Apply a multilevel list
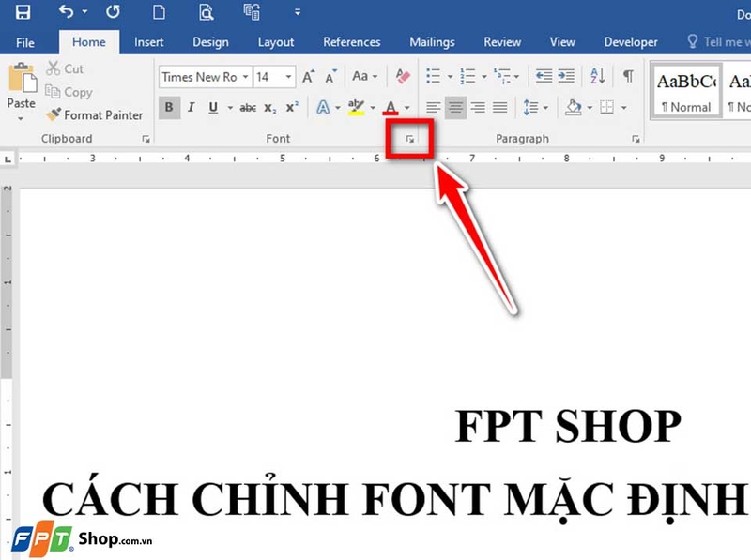 pyautogui.click(x=502, y=77)
